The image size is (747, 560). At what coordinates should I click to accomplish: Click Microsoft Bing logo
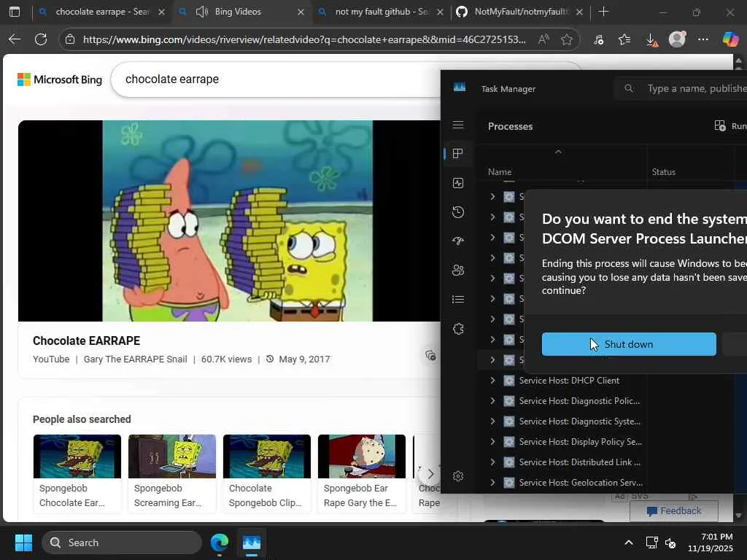click(60, 79)
